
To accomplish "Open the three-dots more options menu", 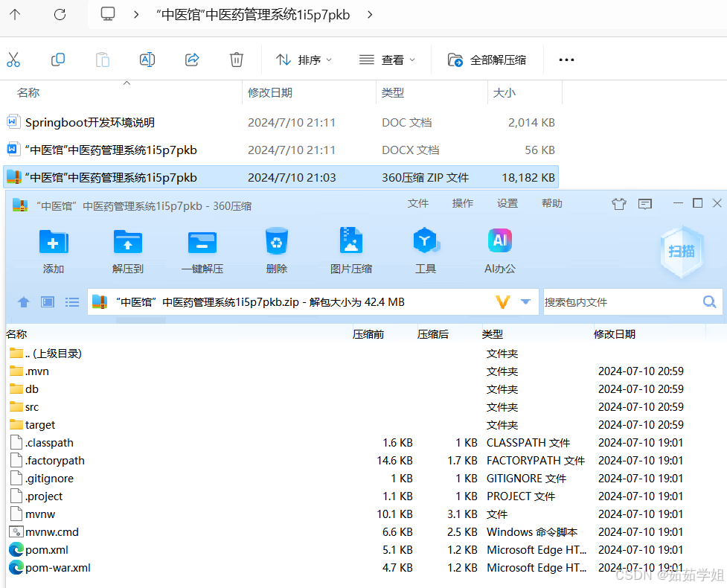I will (566, 60).
